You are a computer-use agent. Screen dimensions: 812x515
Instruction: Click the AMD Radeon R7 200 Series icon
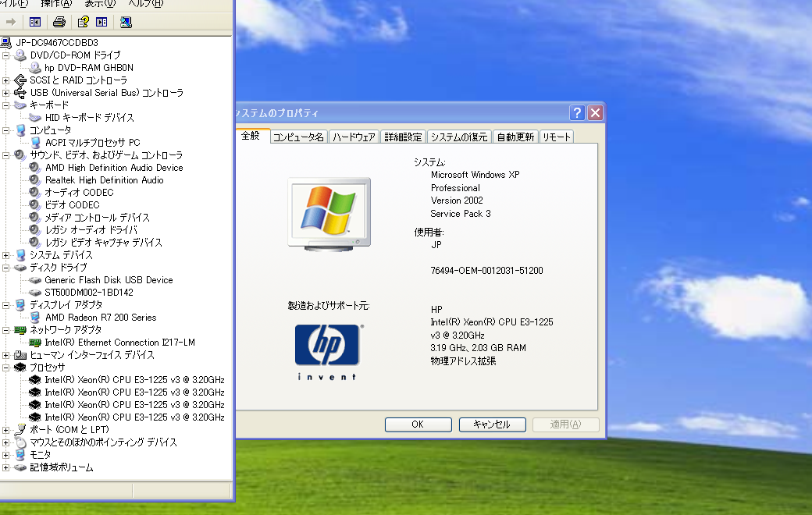point(34,318)
